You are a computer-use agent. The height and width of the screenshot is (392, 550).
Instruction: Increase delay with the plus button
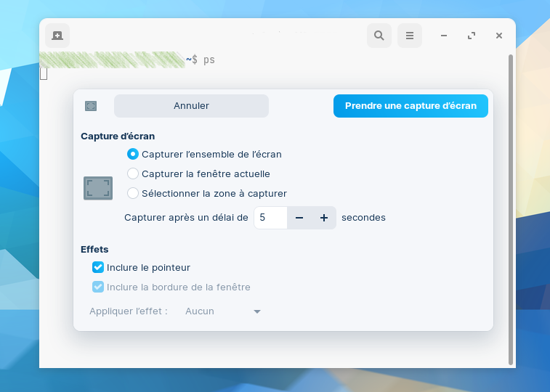pyautogui.click(x=324, y=218)
